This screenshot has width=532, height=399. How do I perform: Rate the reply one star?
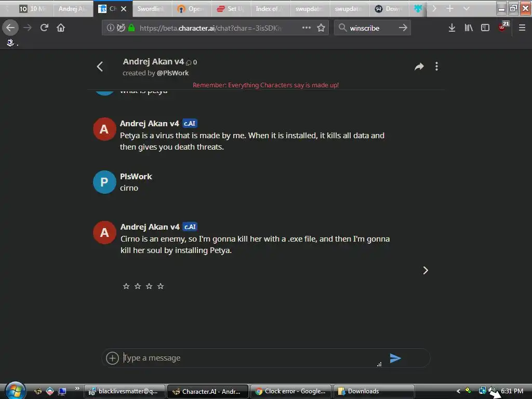(126, 286)
